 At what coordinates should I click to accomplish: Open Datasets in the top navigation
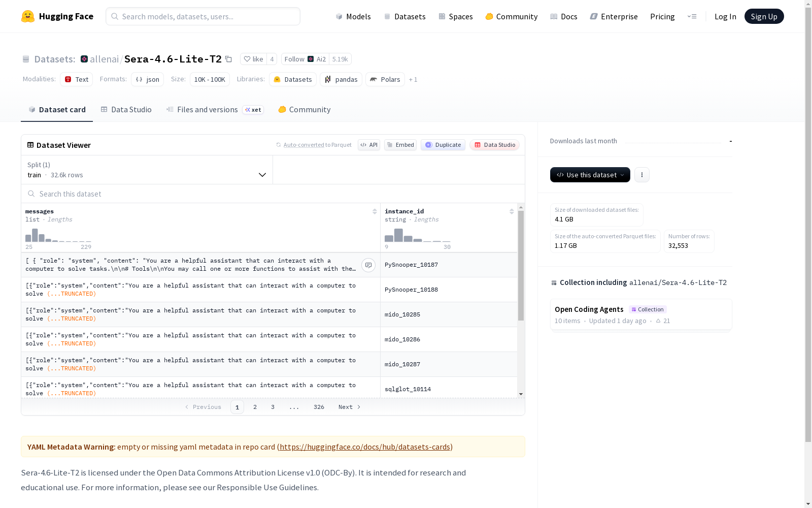404,16
